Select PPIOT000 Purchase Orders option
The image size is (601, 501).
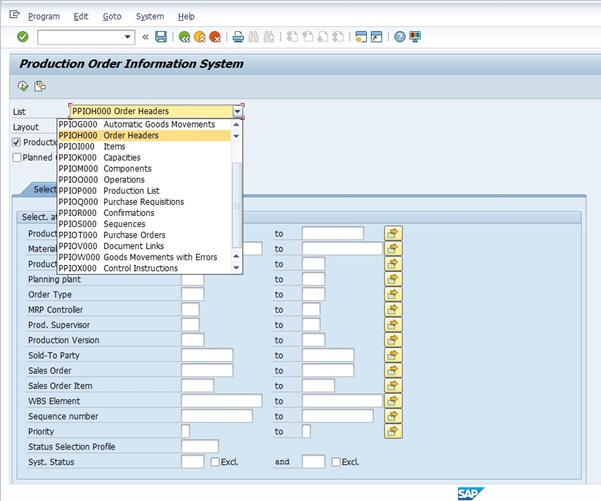pyautogui.click(x=144, y=235)
